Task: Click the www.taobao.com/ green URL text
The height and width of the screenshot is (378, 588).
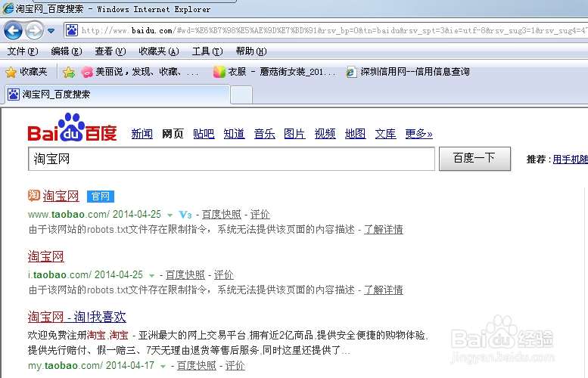Action: click(x=69, y=215)
